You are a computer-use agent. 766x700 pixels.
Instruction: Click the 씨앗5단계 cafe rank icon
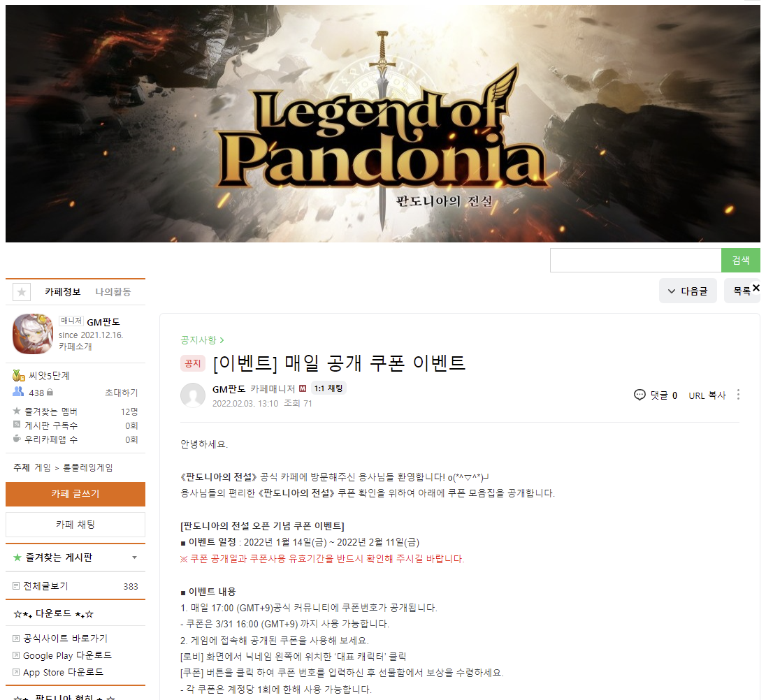pyautogui.click(x=19, y=375)
